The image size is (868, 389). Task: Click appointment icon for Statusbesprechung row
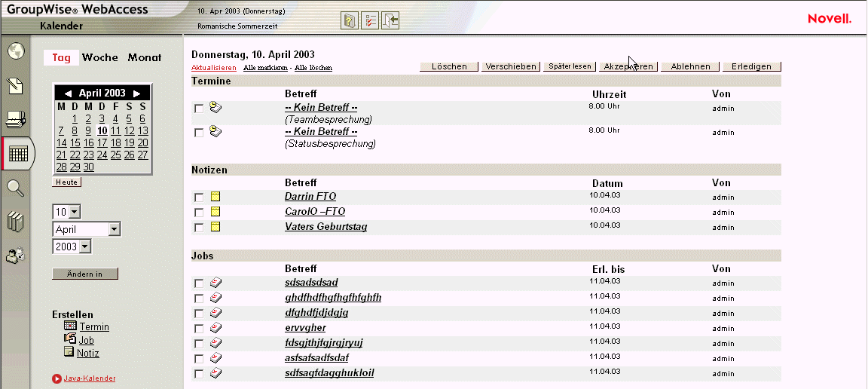click(216, 131)
